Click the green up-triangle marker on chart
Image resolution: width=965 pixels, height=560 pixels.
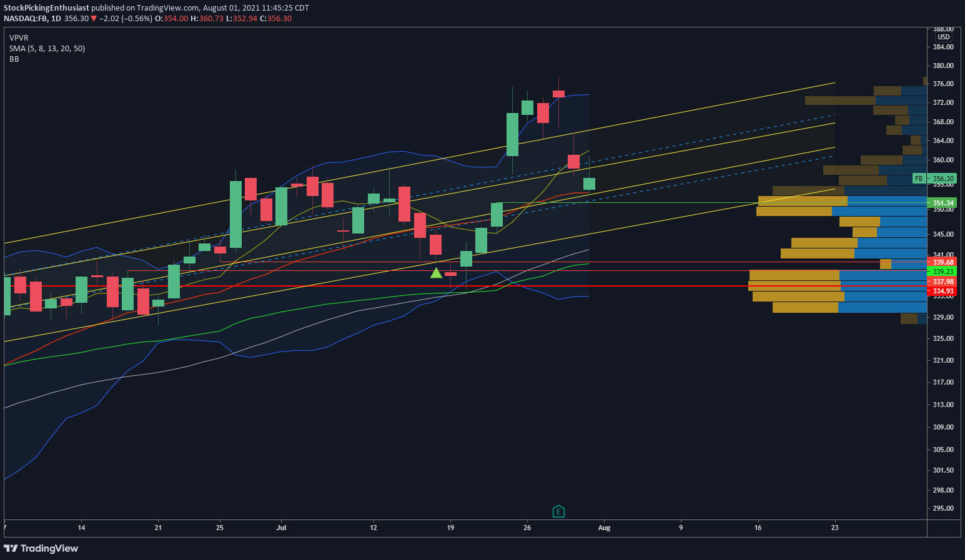pos(436,273)
